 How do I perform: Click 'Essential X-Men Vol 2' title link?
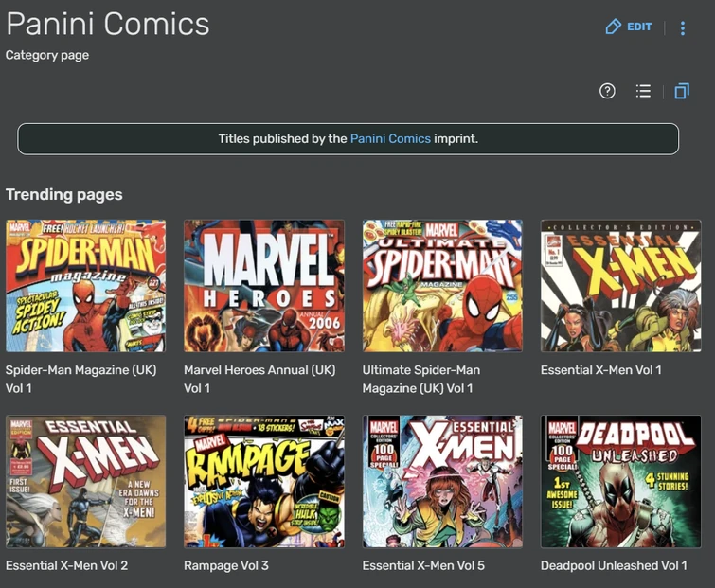coord(66,565)
